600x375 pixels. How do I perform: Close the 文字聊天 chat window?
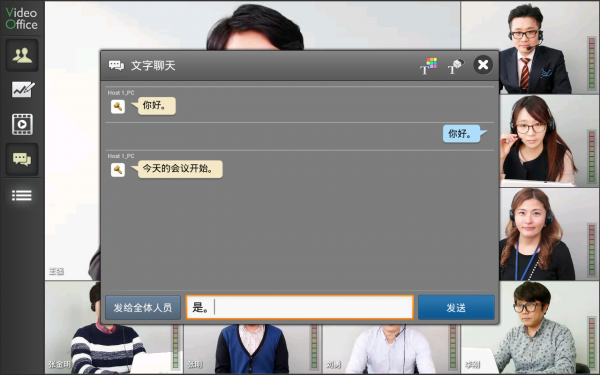483,65
